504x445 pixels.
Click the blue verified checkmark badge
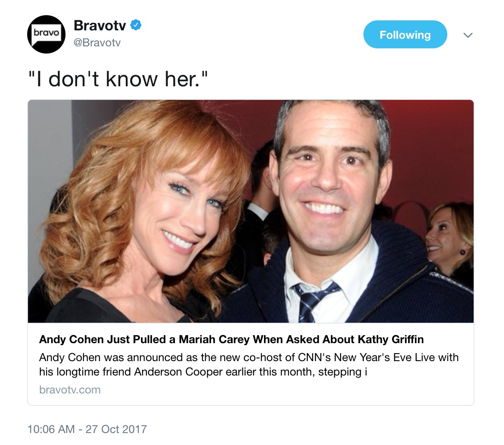tap(136, 25)
